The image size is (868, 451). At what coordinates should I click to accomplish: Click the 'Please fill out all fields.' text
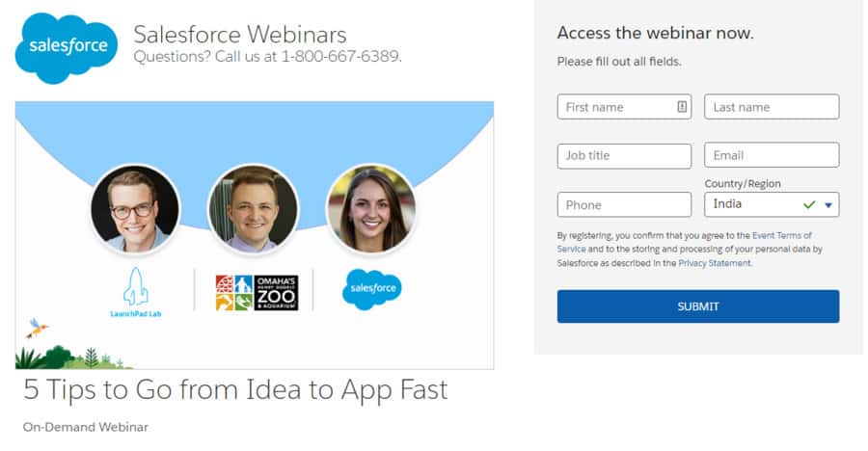pos(619,62)
